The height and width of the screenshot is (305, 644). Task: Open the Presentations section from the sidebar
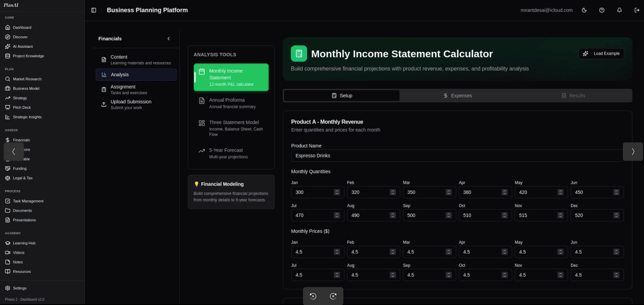22,220
